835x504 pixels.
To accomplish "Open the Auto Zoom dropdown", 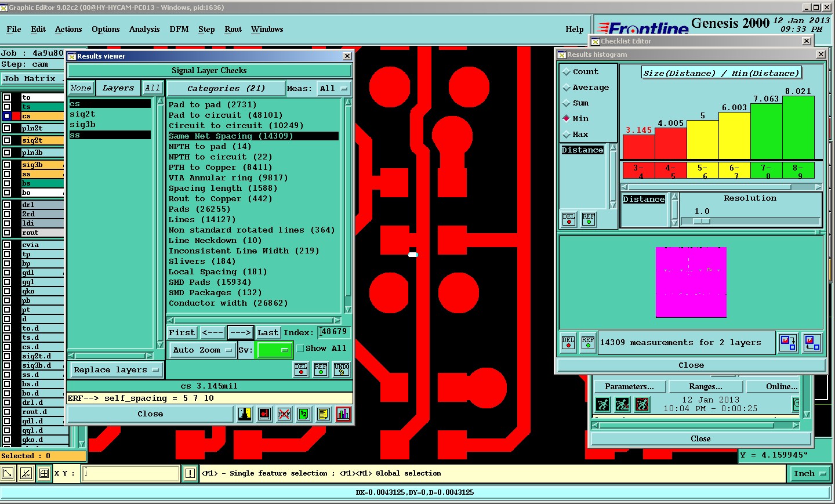I will (202, 350).
